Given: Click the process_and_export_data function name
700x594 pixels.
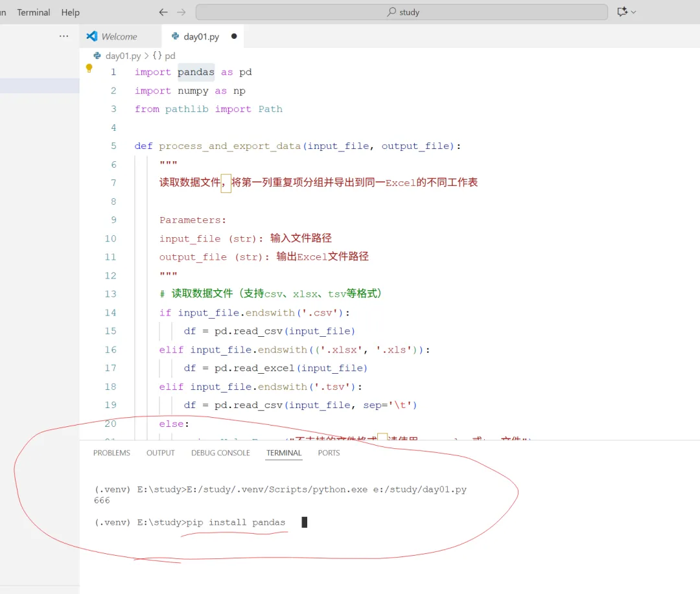Looking at the screenshot, I should [x=229, y=146].
